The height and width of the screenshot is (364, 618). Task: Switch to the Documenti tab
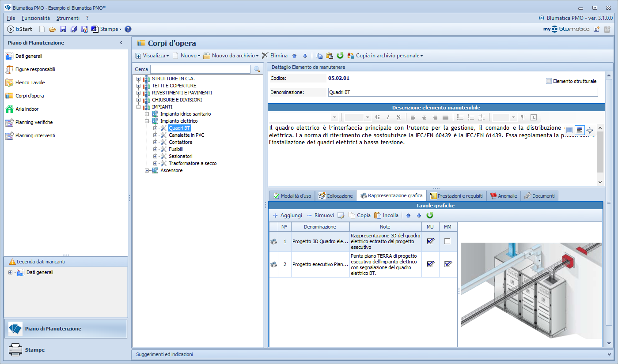click(x=539, y=196)
